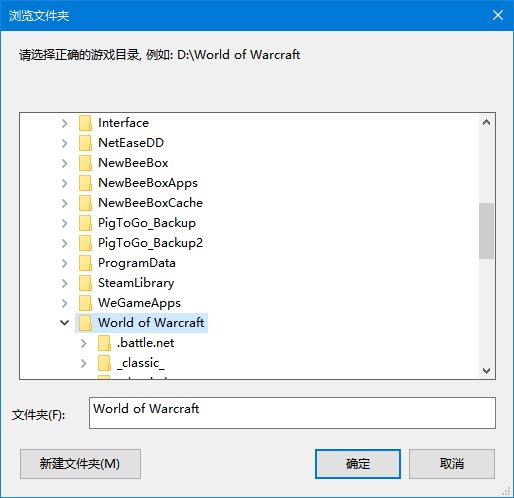514x498 pixels.
Task: Close the 浏览文件夹 dialog
Action: click(x=498, y=15)
